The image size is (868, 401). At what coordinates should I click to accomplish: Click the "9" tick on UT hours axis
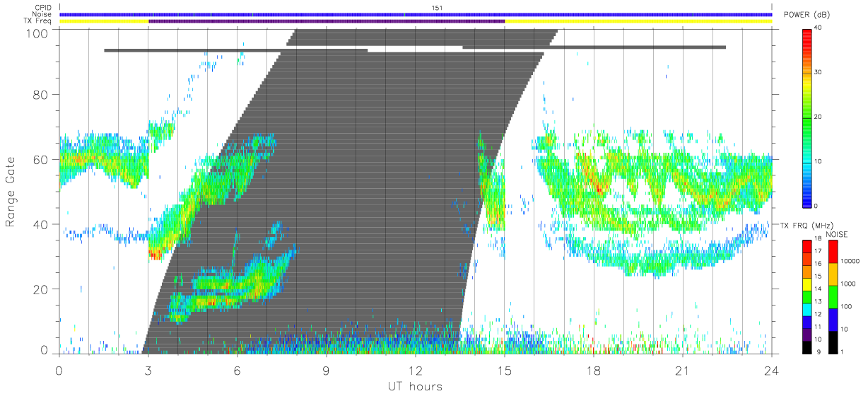(x=326, y=371)
